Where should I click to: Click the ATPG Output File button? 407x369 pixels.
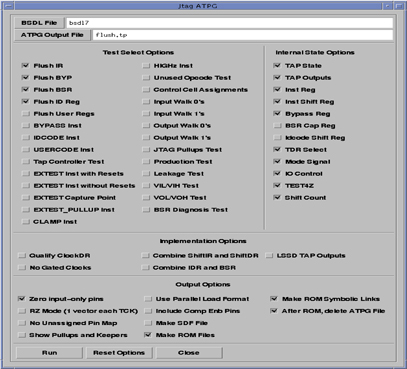point(52,35)
